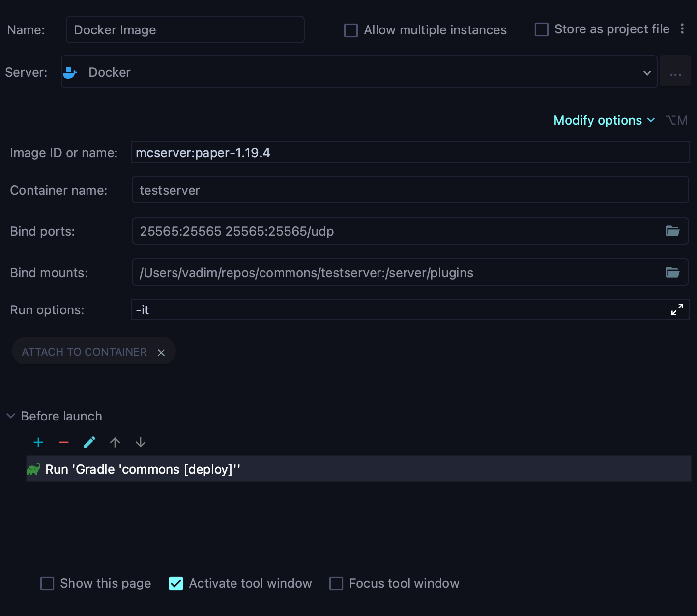Viewport: 697px width, 616px height.
Task: Click the folder icon in Bind mounts
Action: (672, 272)
